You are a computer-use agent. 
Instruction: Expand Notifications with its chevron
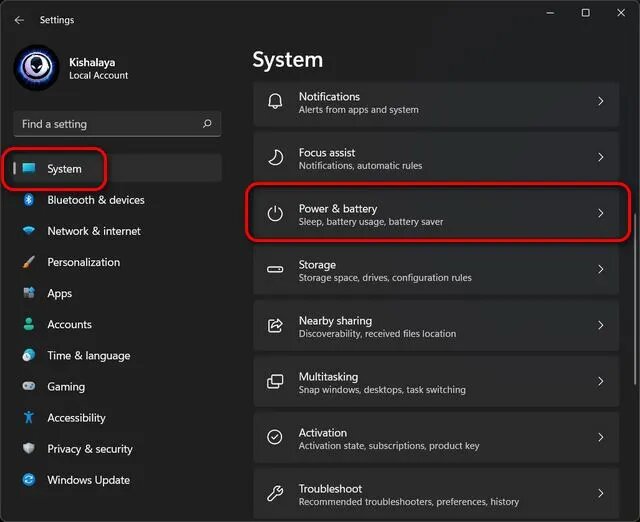coord(600,101)
